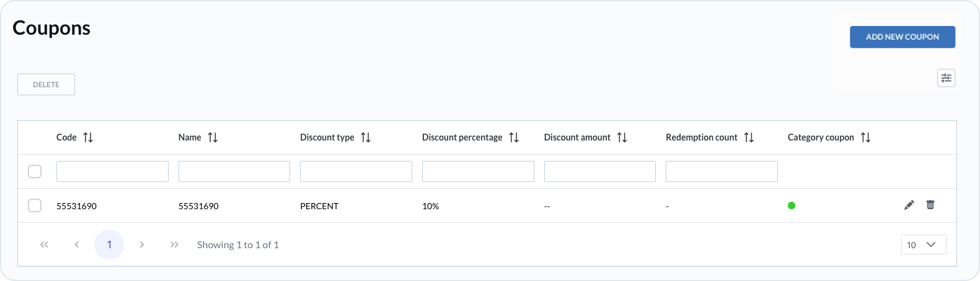Sort by Discount type arrows

[366, 137]
